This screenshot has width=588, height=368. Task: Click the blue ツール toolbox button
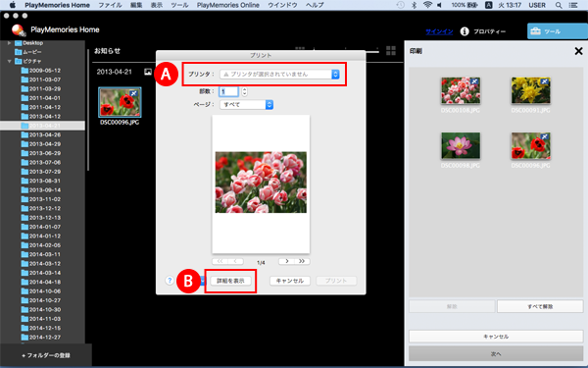[x=558, y=31]
